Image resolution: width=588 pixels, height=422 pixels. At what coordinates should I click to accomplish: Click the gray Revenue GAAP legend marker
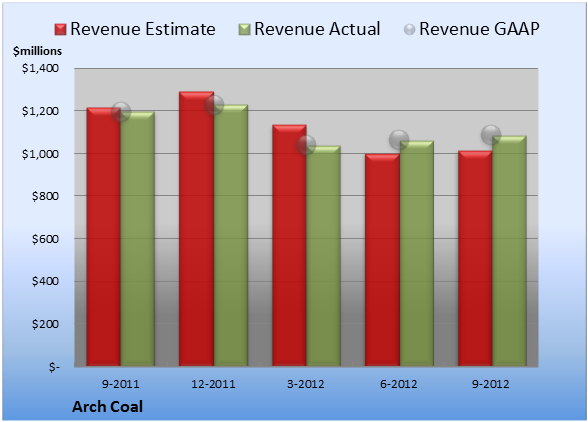[410, 29]
